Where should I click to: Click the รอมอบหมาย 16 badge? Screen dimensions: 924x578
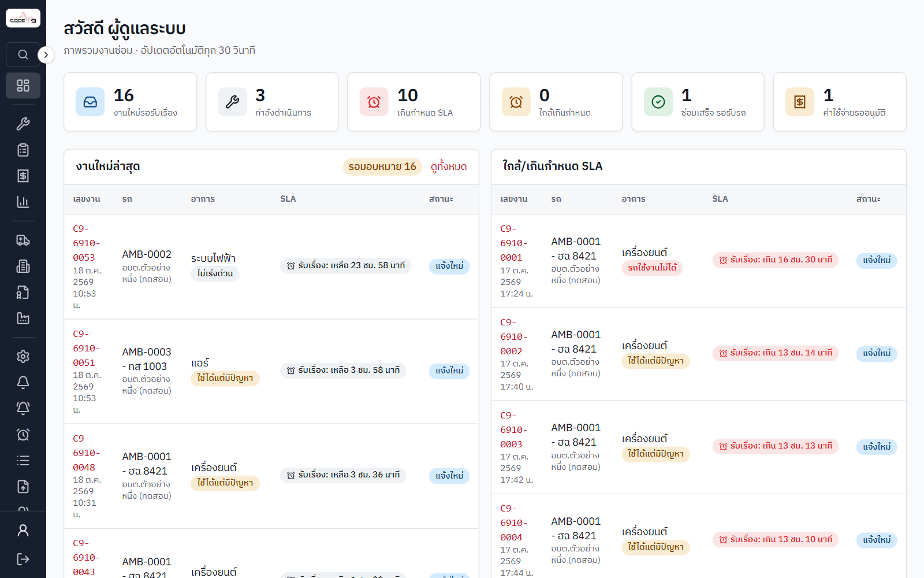pyautogui.click(x=382, y=166)
